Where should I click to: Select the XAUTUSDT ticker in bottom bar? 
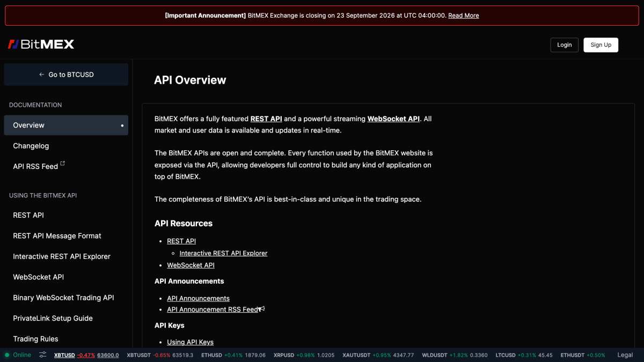(x=378, y=355)
